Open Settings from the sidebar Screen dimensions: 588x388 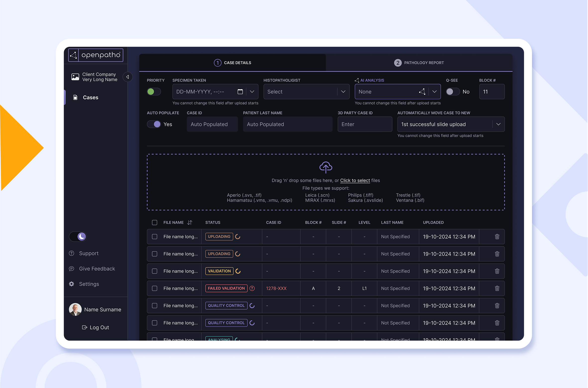coord(89,284)
